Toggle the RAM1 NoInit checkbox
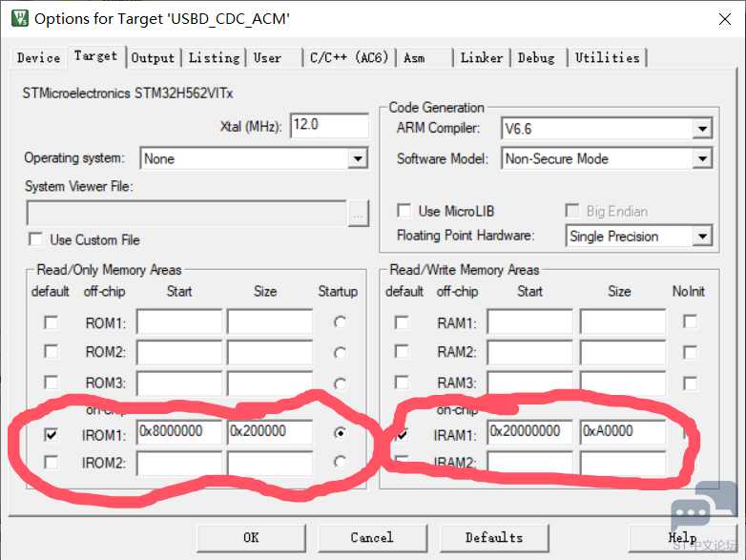 pos(690,321)
